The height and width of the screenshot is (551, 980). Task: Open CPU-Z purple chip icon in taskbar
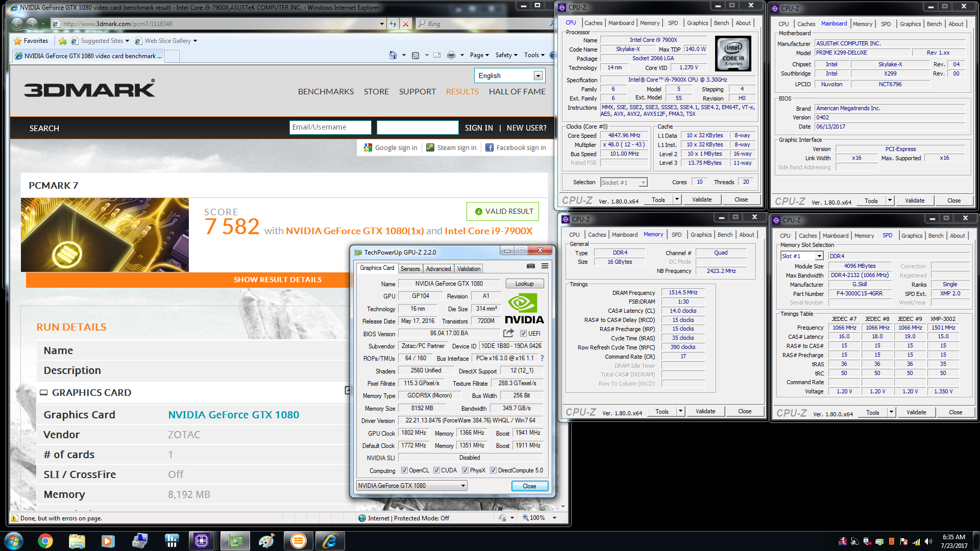pyautogui.click(x=202, y=541)
